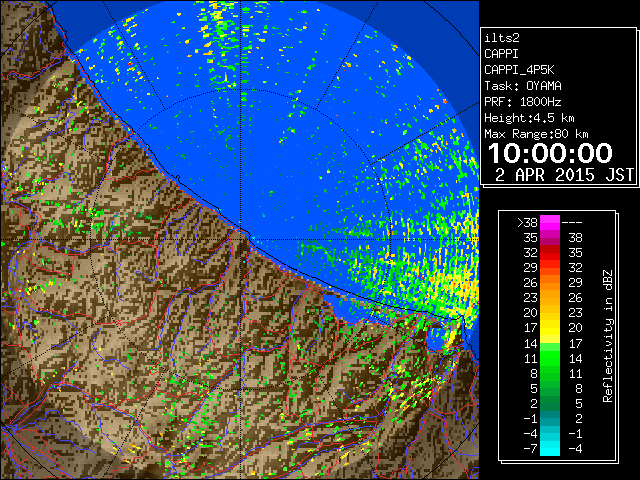The width and height of the screenshot is (640, 480).
Task: Pick the green 8-11 dBZ swatch
Action: tap(550, 373)
